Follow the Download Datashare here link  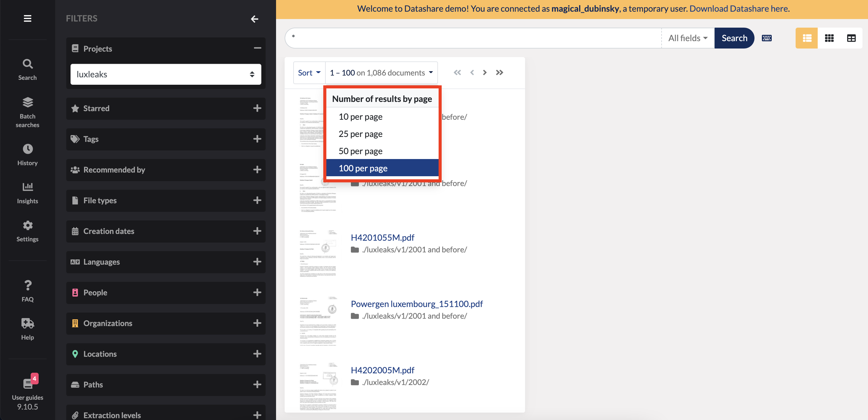(x=739, y=8)
